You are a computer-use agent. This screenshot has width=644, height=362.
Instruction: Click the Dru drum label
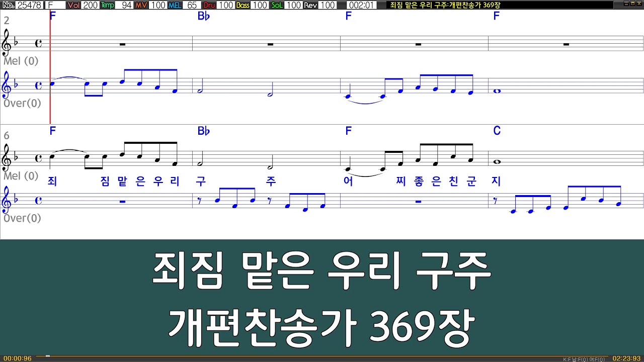(x=209, y=5)
